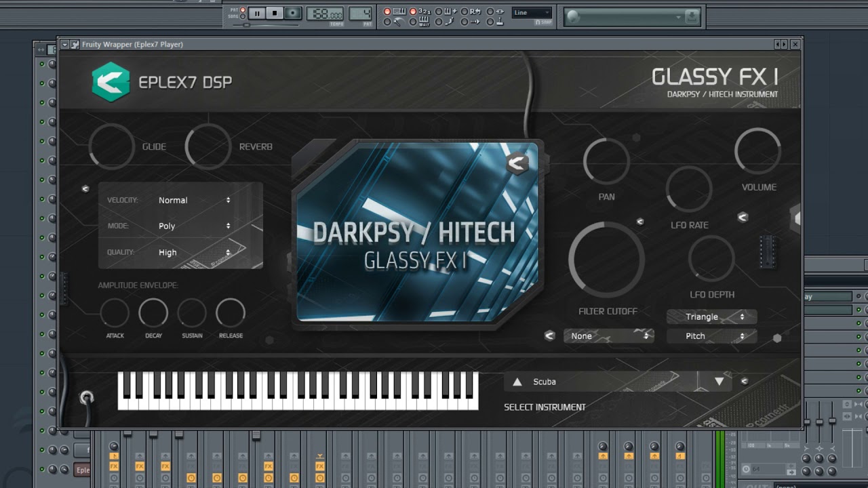Image resolution: width=868 pixels, height=488 pixels.
Task: Click the plug icon in the Fruity Wrapper title bar
Action: coord(75,45)
